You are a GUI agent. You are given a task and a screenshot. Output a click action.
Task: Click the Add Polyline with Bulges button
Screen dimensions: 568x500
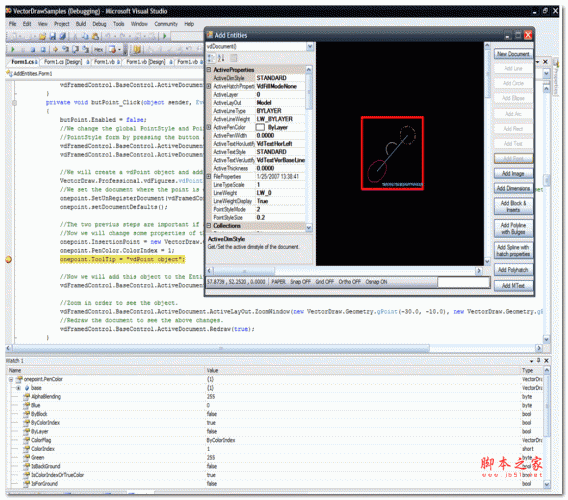[513, 228]
